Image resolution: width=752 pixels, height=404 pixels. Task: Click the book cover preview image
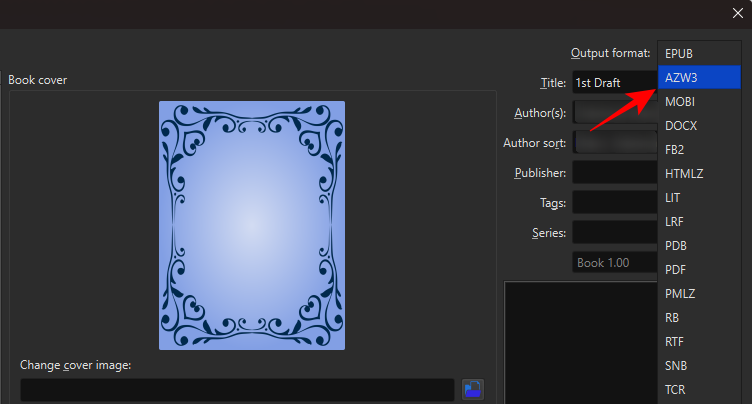(252, 225)
